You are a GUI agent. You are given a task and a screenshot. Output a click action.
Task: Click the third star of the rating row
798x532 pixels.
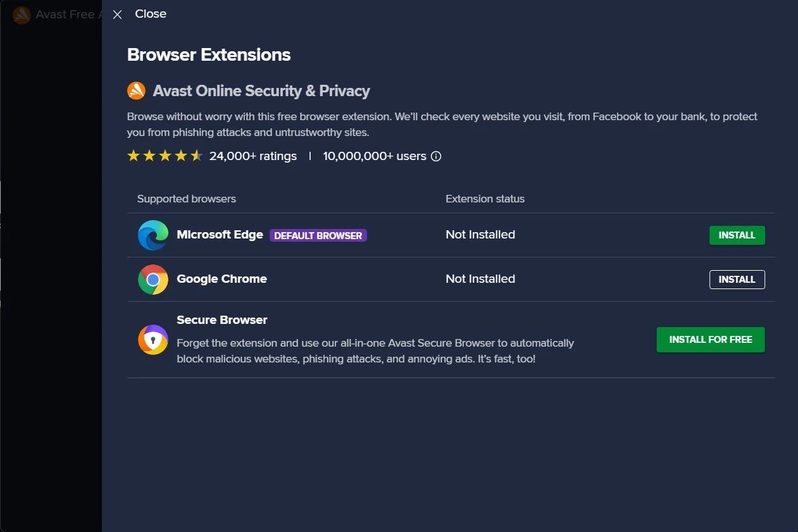coord(165,155)
